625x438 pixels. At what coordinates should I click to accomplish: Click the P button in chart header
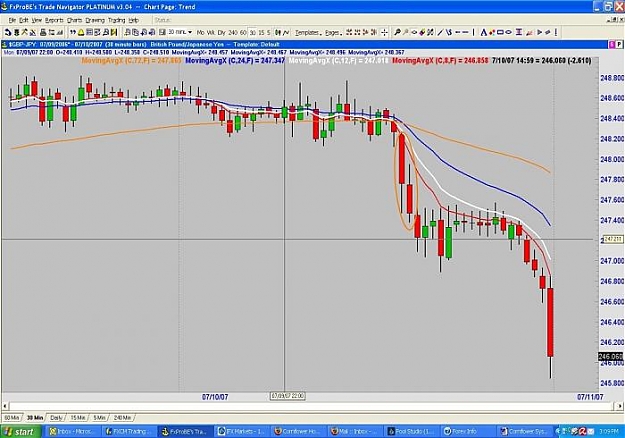(x=620, y=44)
